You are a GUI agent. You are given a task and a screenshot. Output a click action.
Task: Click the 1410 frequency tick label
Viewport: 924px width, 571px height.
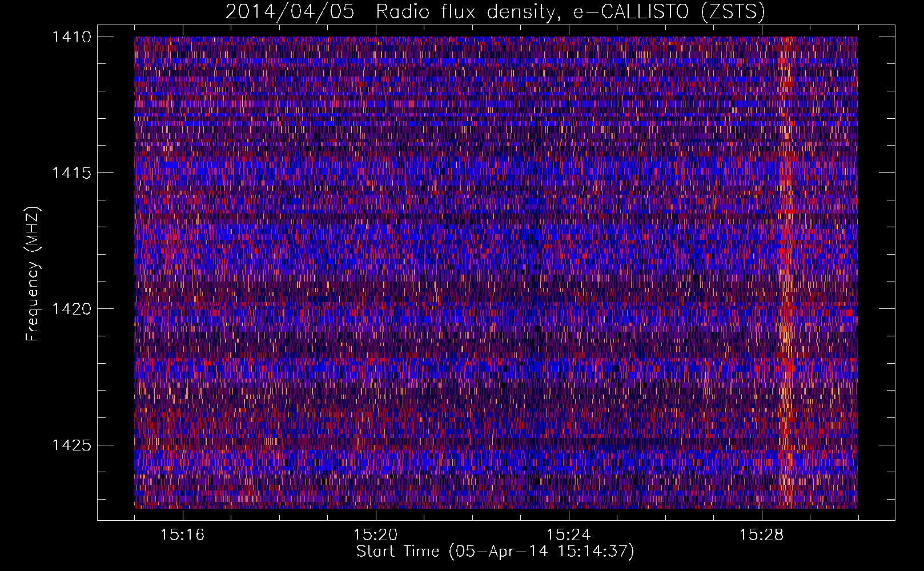71,37
